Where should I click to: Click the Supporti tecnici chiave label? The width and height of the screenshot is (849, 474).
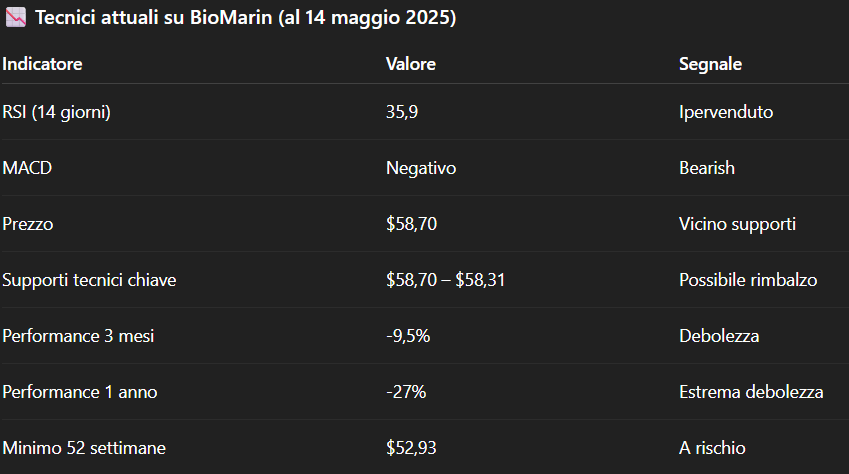89,280
